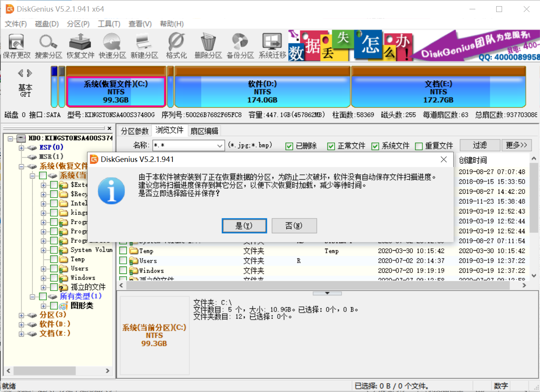Expand the ESP(0) partition node

[x=21, y=148]
